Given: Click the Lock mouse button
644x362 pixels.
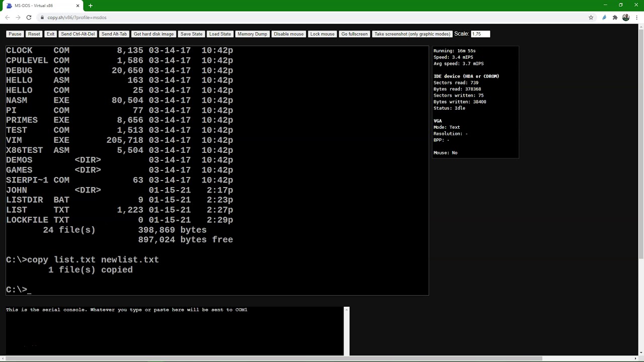Looking at the screenshot, I should tap(323, 34).
